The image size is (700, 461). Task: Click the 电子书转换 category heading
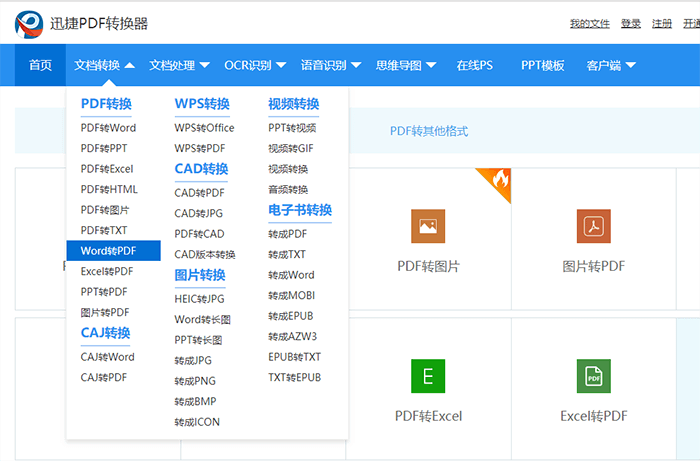[x=300, y=210]
